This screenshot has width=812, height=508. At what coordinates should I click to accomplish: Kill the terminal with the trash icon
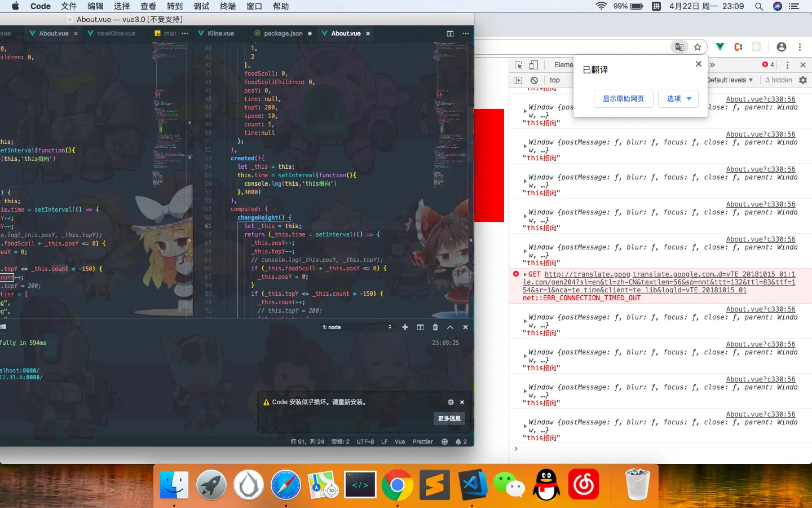point(435,327)
